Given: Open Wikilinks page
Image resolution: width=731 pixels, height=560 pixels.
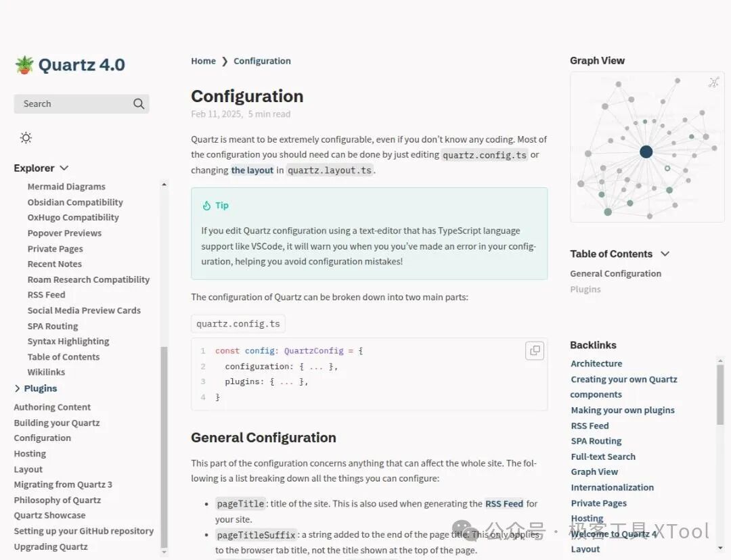Looking at the screenshot, I should tap(46, 372).
